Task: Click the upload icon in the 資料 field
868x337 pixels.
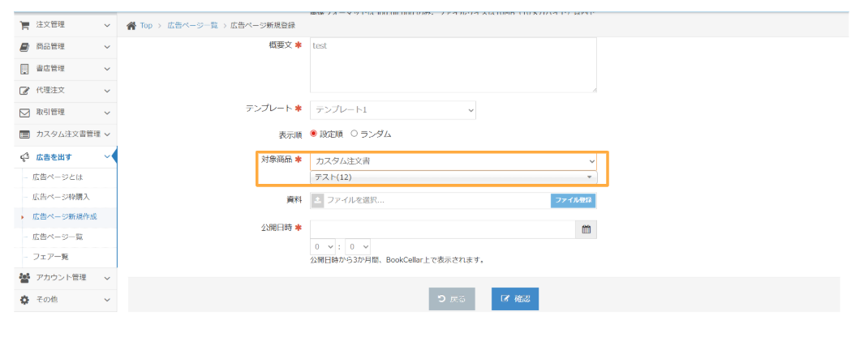Action: tap(318, 201)
